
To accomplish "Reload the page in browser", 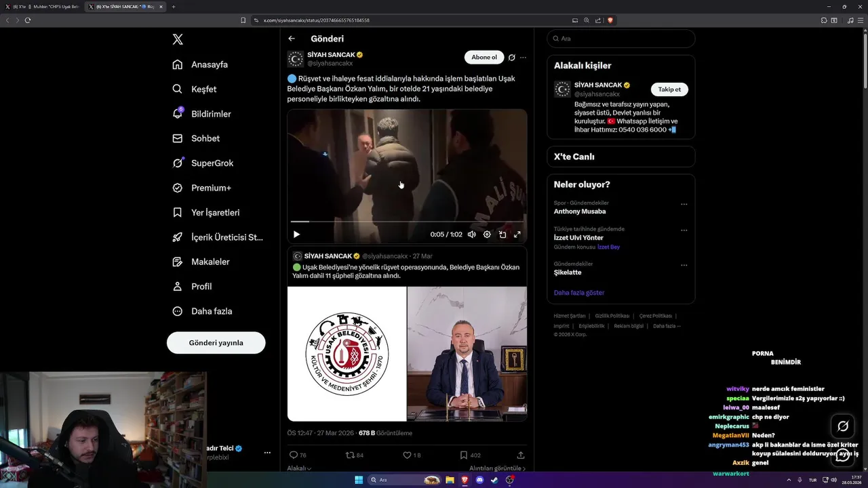I will 28,20.
